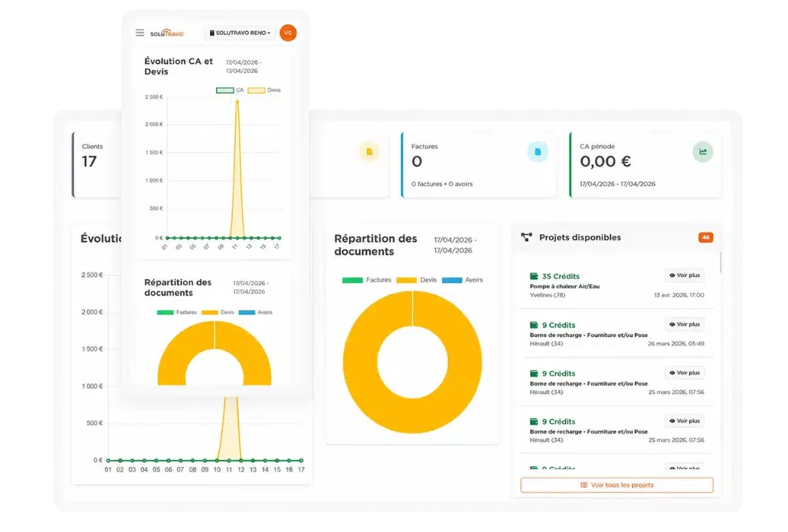This screenshot has height=532, width=788.
Task: Click the Devis peak point in mobile chart
Action: point(237,102)
